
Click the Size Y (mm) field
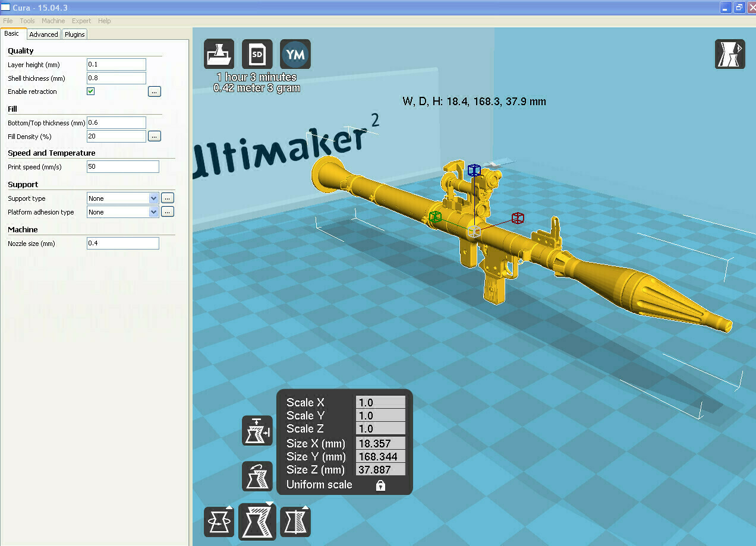click(x=380, y=457)
